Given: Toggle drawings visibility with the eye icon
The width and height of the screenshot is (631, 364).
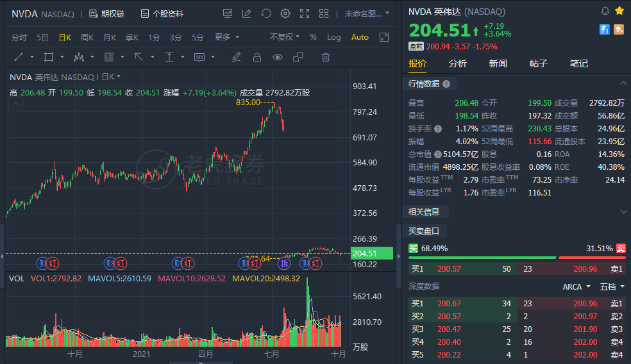Looking at the screenshot, I should pos(277,57).
